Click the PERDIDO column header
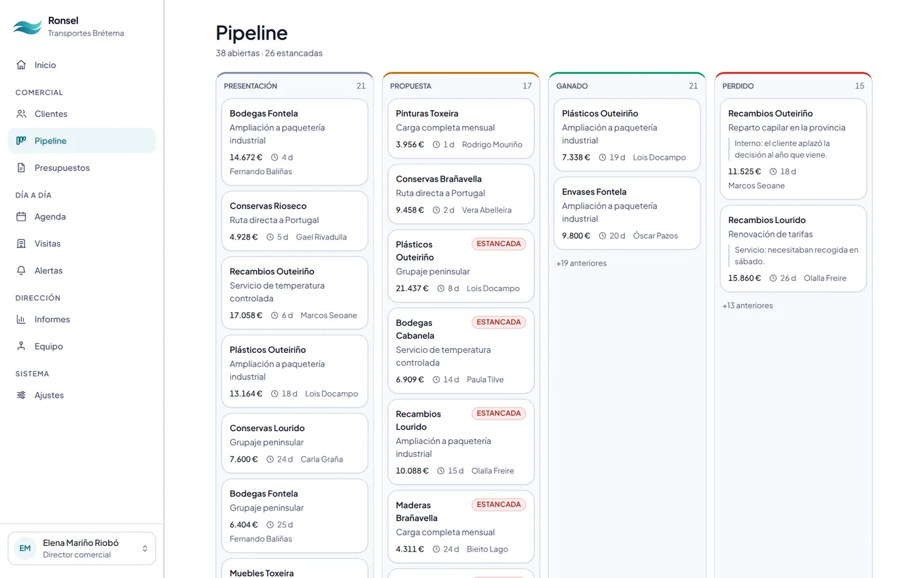This screenshot has width=924, height=578. 738,86
